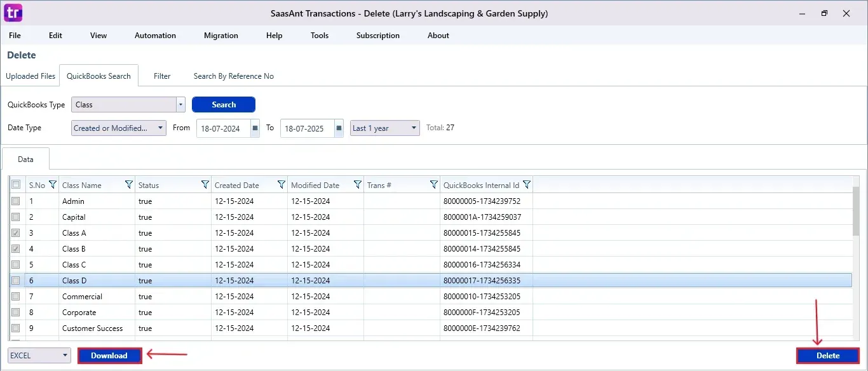The width and height of the screenshot is (868, 371).
Task: Open filter icon on Modified Date column
Action: click(358, 185)
